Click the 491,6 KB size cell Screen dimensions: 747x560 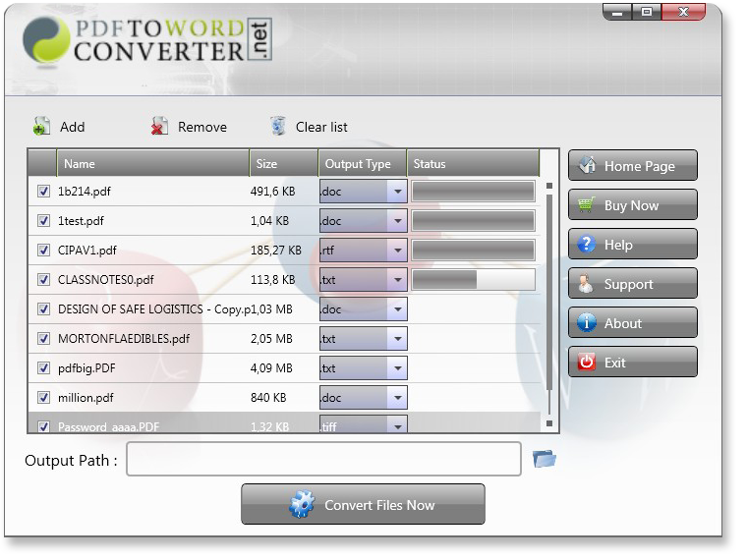273,192
